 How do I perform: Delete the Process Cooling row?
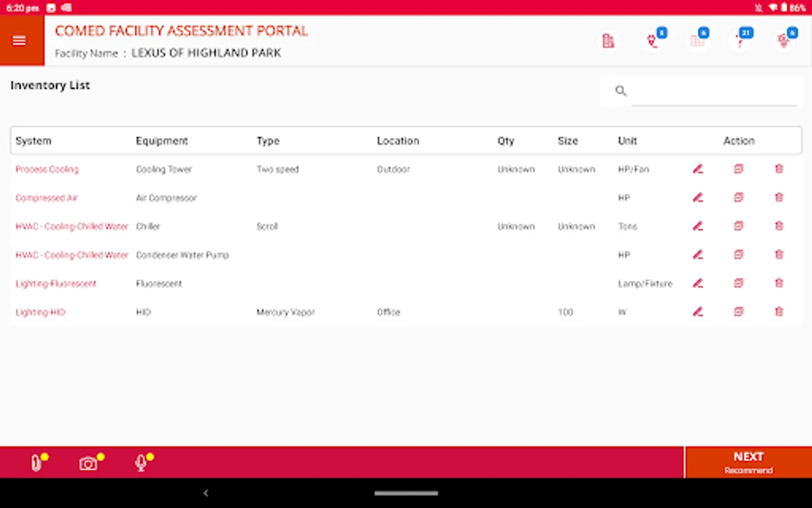[x=779, y=169]
